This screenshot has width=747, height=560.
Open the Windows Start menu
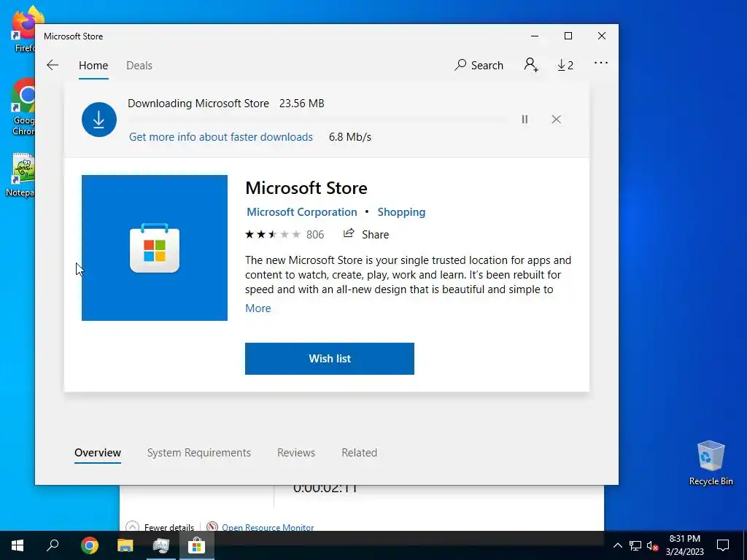pos(18,545)
